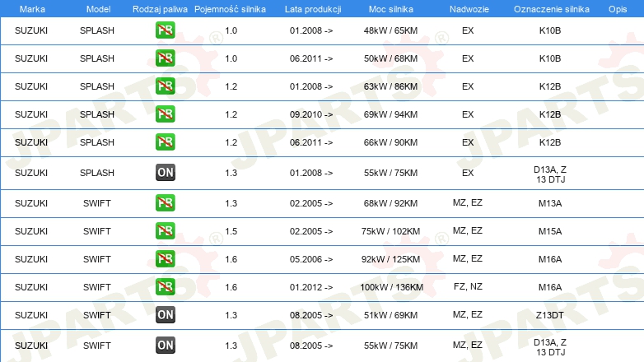Select power cell 69kW / 94KM
The image size is (644, 362).
click(x=390, y=114)
